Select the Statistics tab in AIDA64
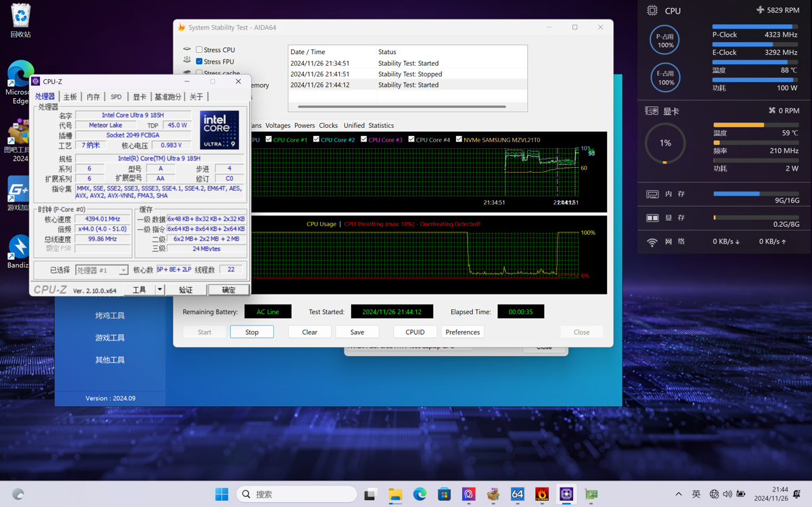This screenshot has height=507, width=812. [381, 125]
